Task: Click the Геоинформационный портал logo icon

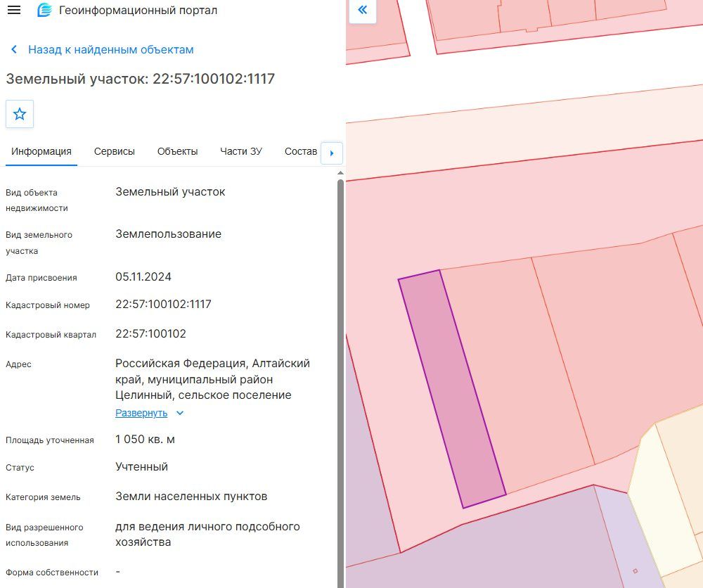Action: point(44,10)
